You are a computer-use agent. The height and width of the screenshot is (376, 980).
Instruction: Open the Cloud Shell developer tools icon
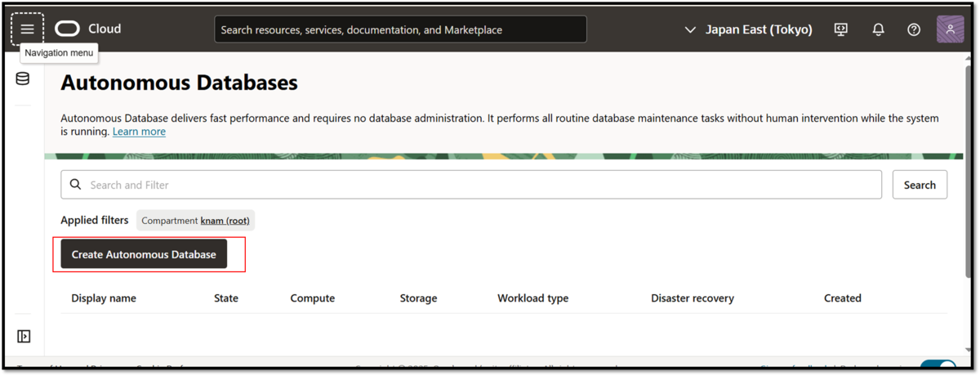click(x=841, y=29)
